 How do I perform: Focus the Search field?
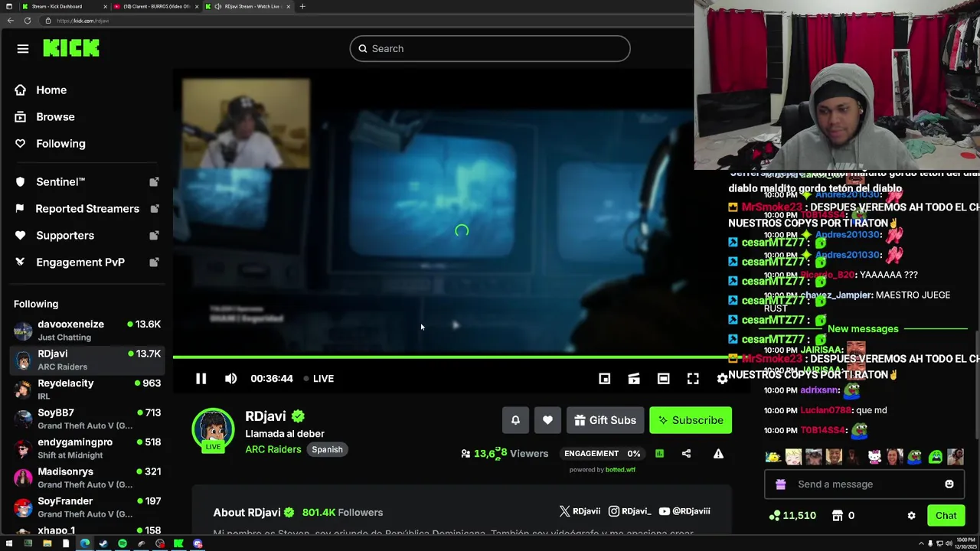pos(490,48)
